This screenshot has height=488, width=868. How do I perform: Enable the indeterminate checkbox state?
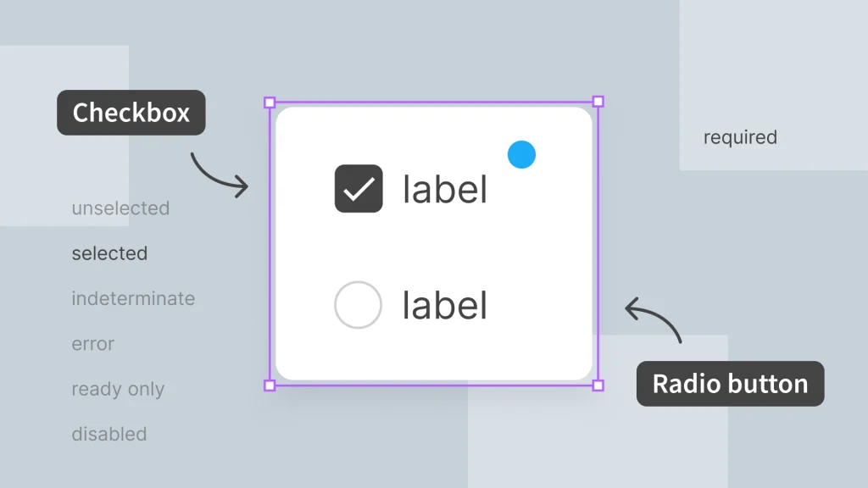(133, 298)
